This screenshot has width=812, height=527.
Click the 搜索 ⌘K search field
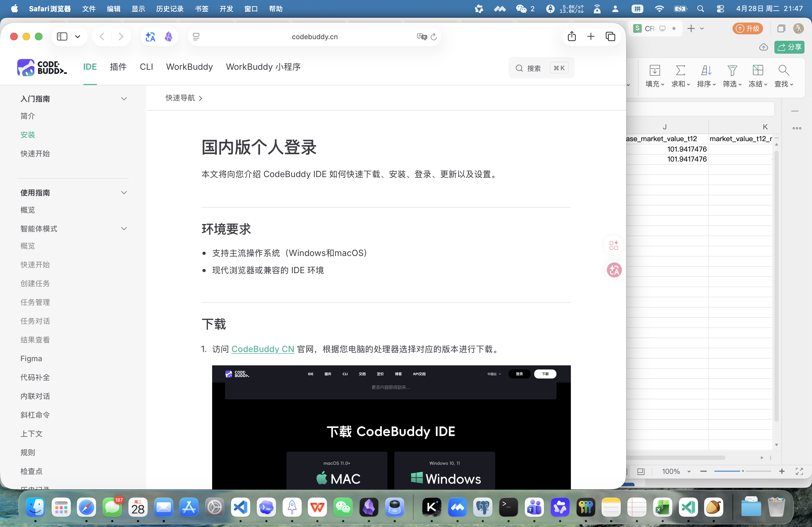click(541, 68)
